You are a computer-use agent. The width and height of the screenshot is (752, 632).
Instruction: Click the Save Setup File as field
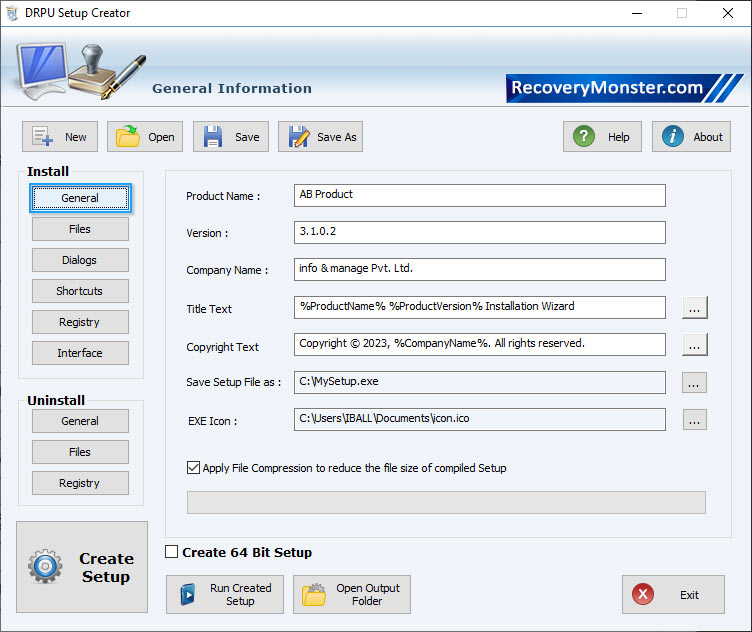[480, 383]
